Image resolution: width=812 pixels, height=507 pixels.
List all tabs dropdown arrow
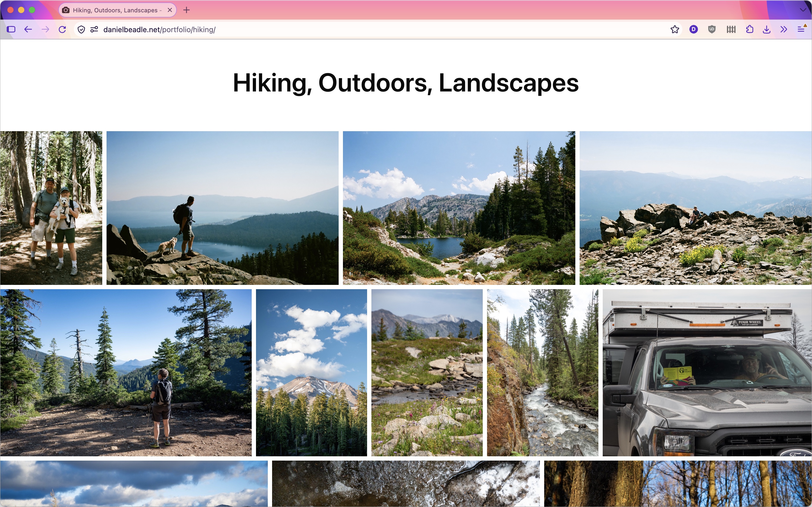tap(803, 10)
